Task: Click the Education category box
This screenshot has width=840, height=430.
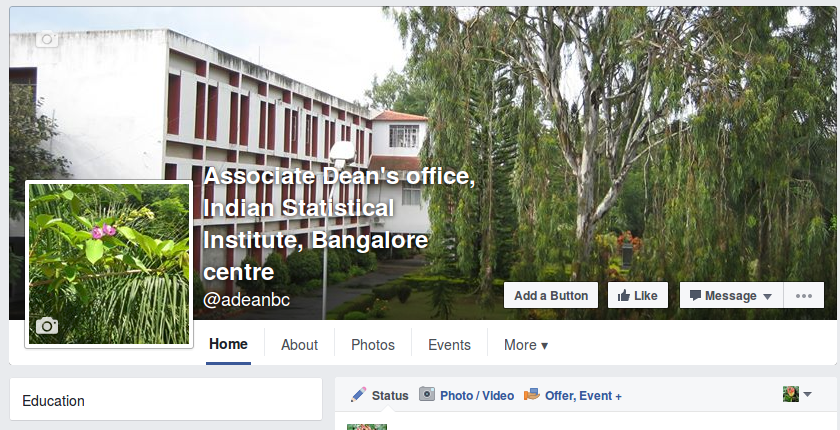Action: pos(166,401)
